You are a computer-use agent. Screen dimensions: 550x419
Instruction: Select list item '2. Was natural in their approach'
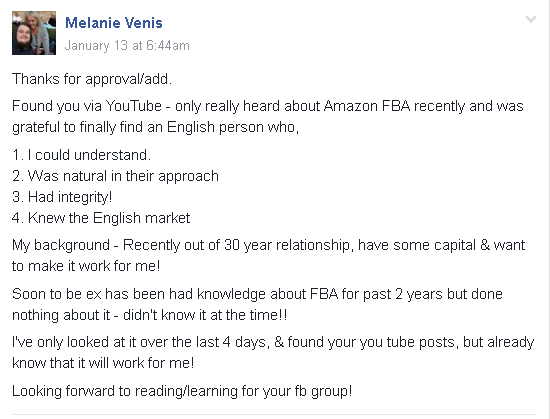point(115,176)
